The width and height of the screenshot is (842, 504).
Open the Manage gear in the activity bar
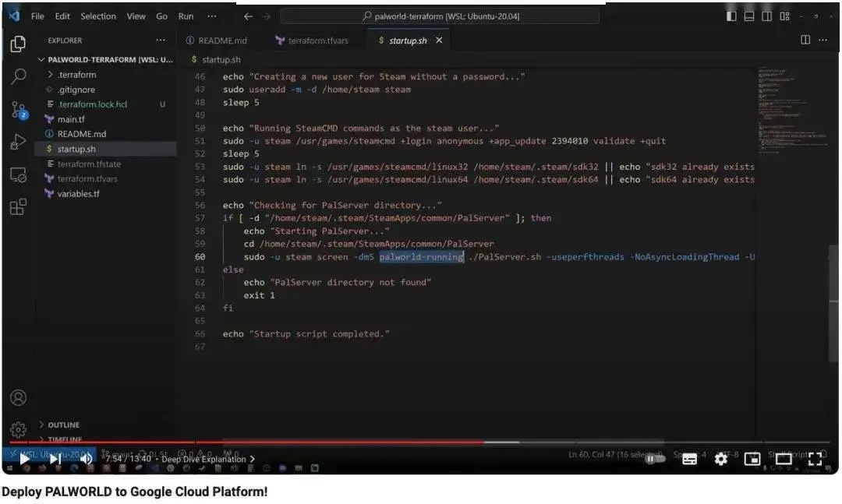click(x=18, y=429)
